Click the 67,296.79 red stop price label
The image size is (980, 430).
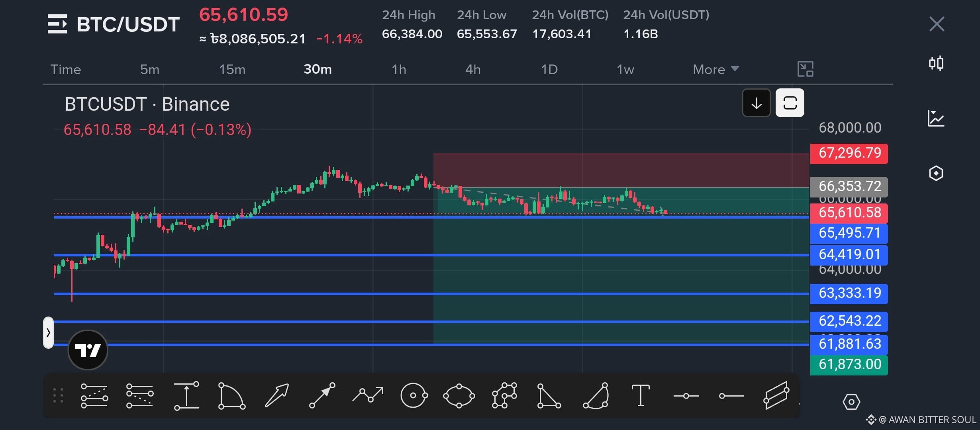click(x=849, y=153)
